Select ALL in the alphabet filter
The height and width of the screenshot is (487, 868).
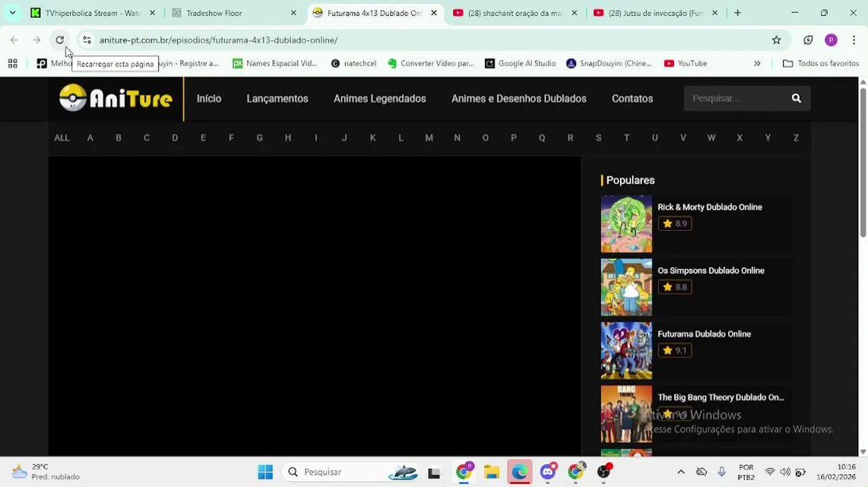click(x=62, y=138)
